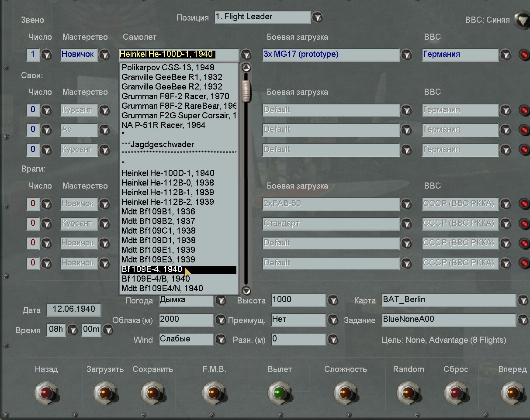This screenshot has height=420, width=530.
Task: Select Bf 109E-4, 1940 from list
Action: click(179, 269)
